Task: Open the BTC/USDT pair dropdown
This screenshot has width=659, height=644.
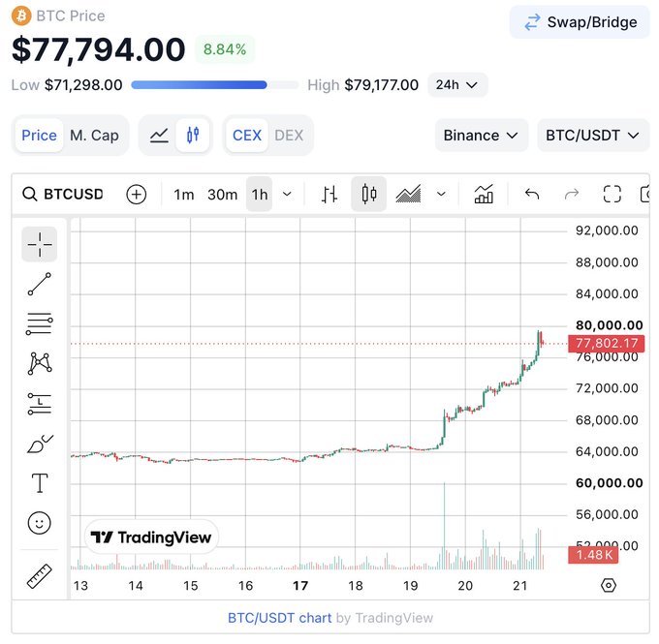Action: (x=592, y=136)
